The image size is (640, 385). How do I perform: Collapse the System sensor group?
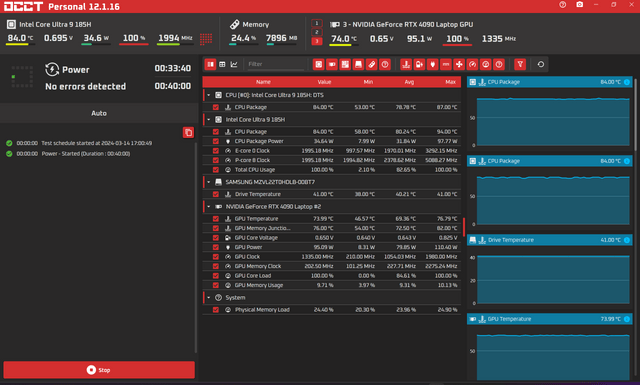[209, 298]
